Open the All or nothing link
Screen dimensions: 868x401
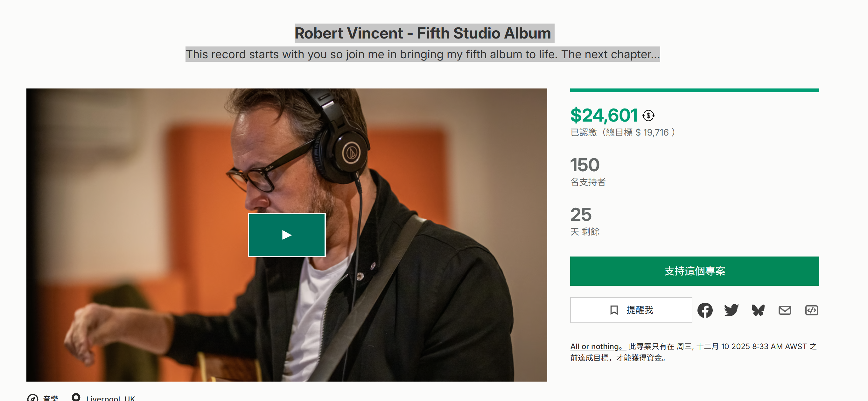point(597,346)
